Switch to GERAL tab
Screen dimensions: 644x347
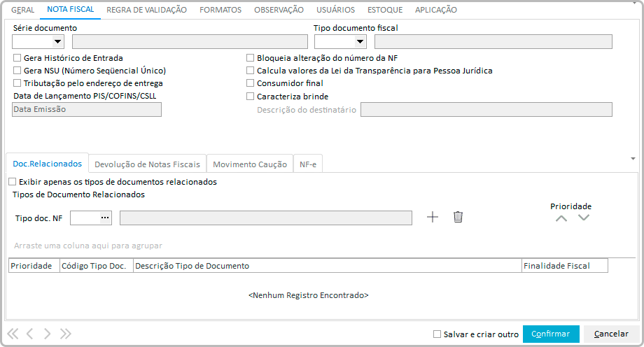pyautogui.click(x=22, y=10)
